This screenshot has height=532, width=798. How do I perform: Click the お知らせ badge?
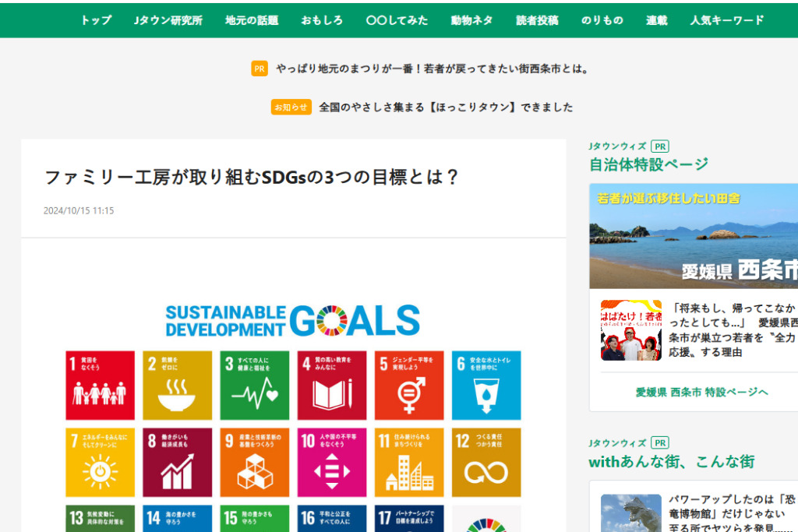[x=291, y=107]
